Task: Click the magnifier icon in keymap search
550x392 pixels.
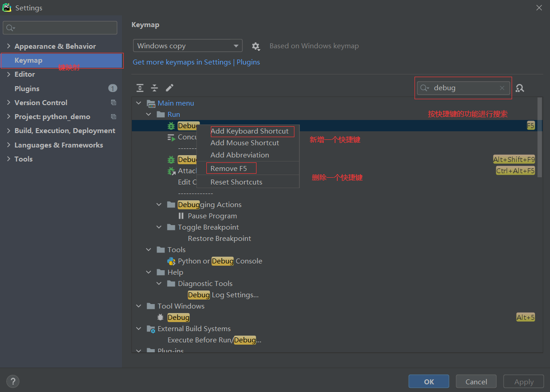Action: [x=424, y=88]
